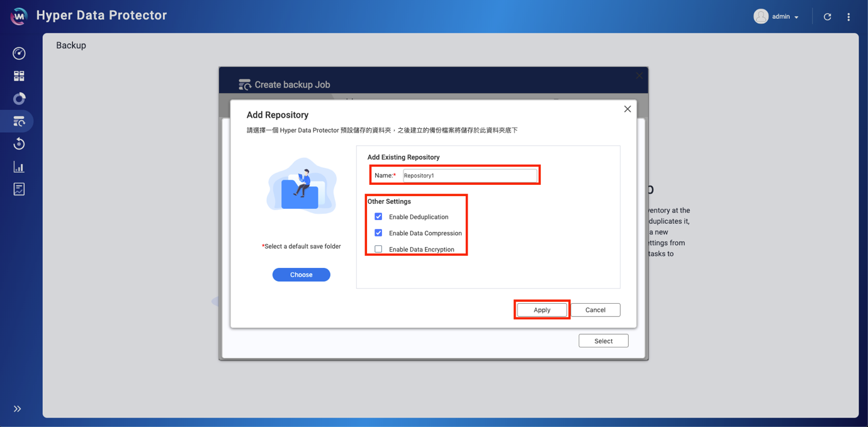The height and width of the screenshot is (427, 868).
Task: Click the Select button in Create backup Job
Action: click(604, 341)
